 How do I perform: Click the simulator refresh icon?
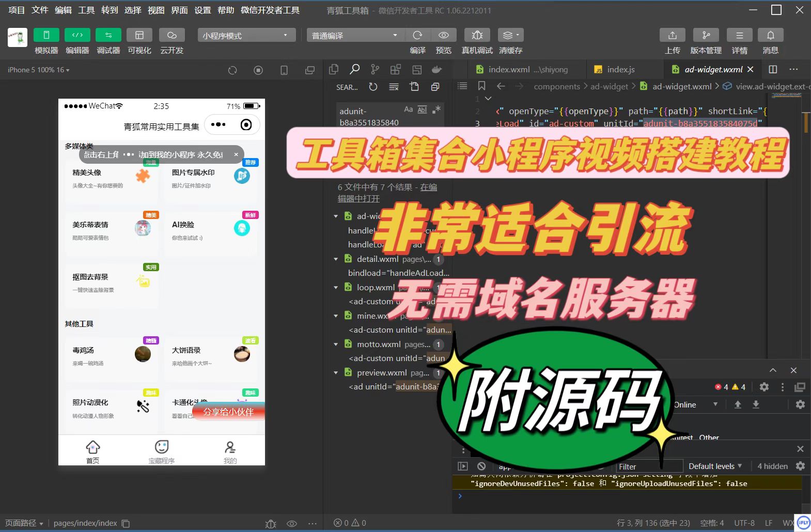(x=232, y=70)
